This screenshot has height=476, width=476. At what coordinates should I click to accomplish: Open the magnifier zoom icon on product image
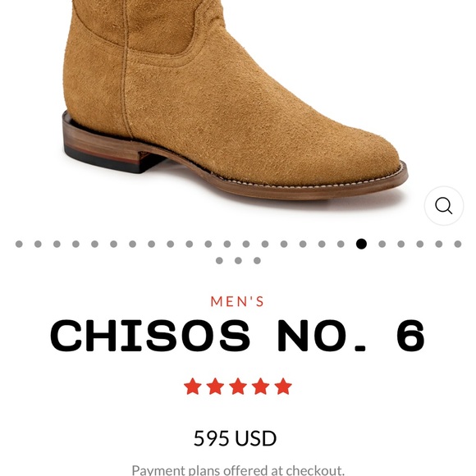coord(443,206)
